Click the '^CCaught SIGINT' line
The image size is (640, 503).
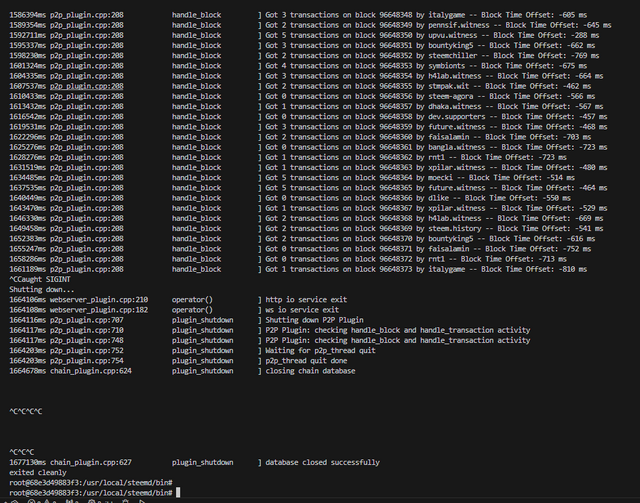click(x=40, y=280)
